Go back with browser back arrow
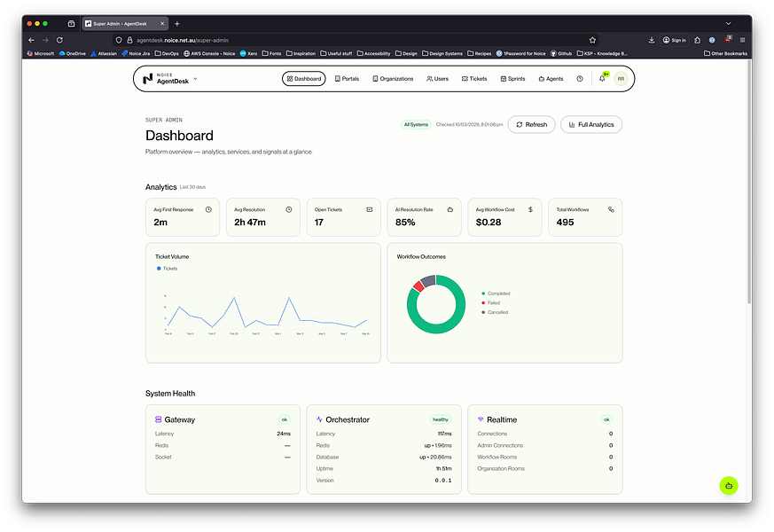This screenshot has height=532, width=774. (x=32, y=40)
